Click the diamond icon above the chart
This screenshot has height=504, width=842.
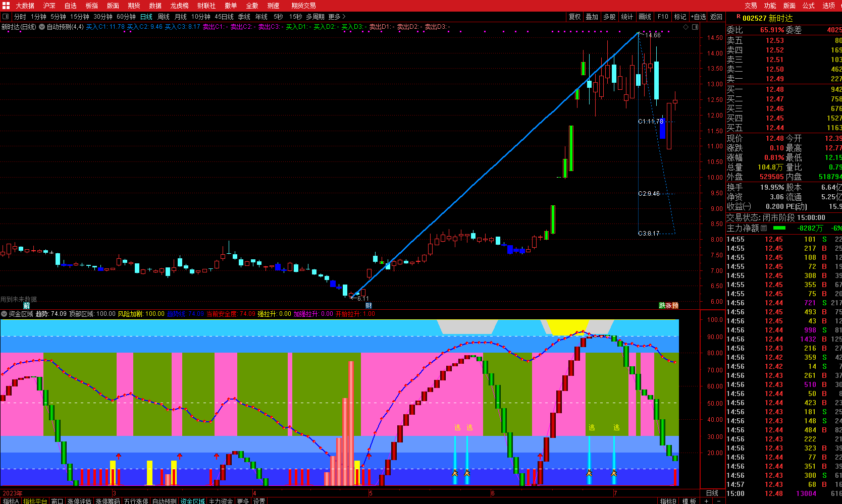[x=686, y=27]
